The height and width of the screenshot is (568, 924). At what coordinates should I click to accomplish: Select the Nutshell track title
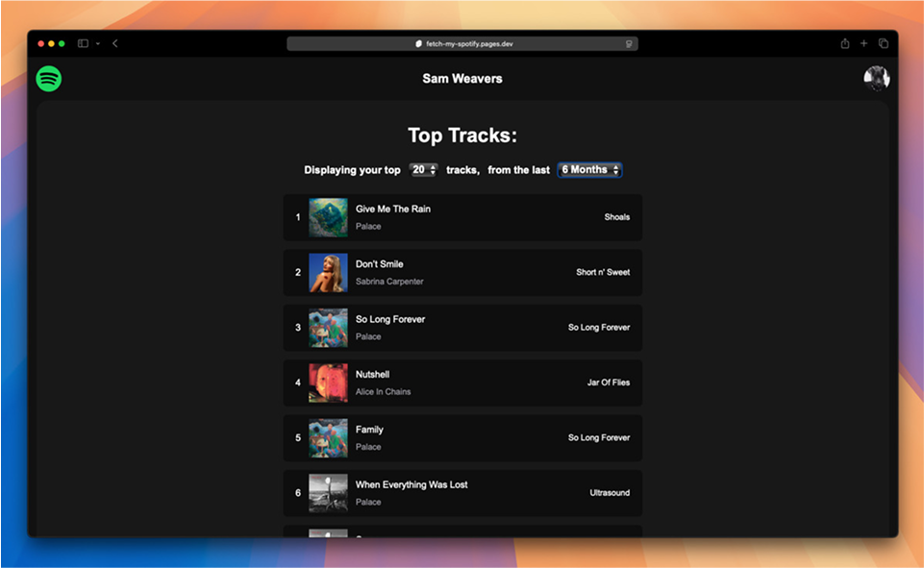372,375
